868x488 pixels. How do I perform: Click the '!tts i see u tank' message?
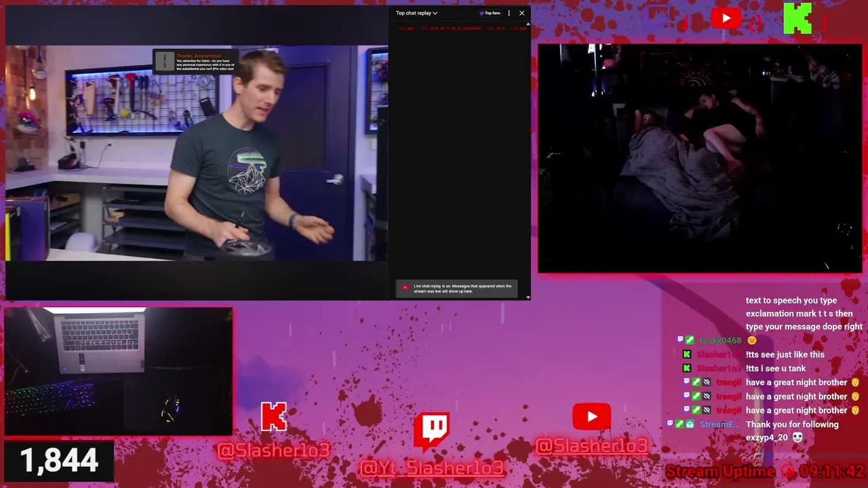click(x=776, y=369)
